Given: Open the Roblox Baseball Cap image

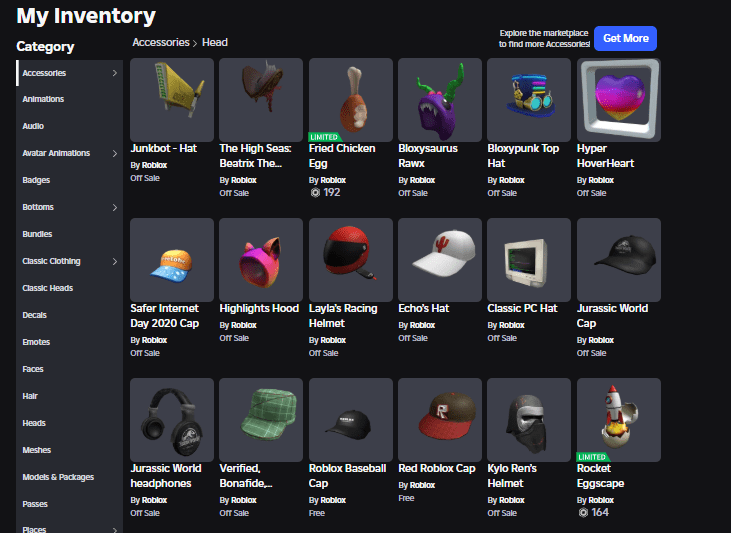Looking at the screenshot, I should pyautogui.click(x=351, y=420).
